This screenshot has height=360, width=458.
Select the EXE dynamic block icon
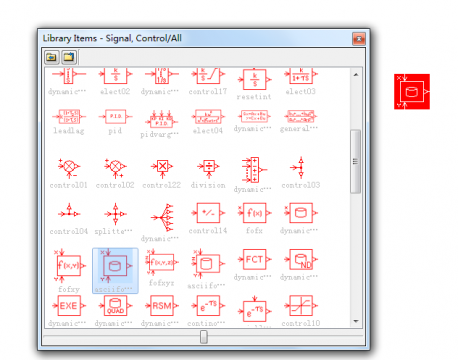[69, 305]
